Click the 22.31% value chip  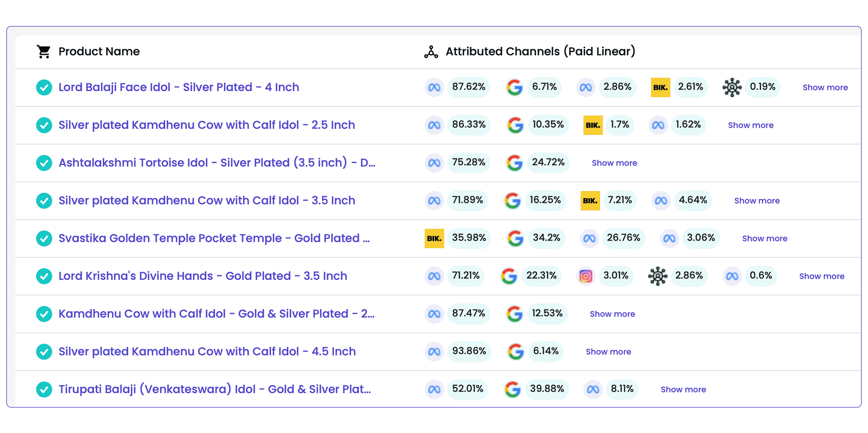coord(541,276)
